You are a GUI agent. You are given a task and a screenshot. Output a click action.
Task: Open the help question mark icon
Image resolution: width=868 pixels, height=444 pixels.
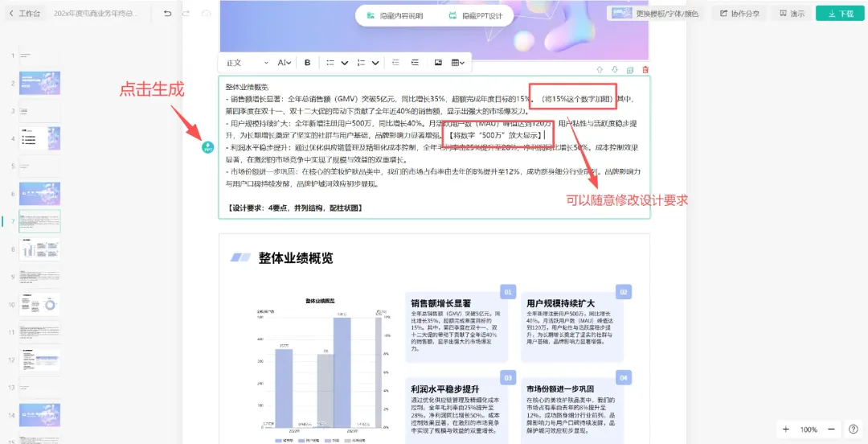[x=853, y=430]
